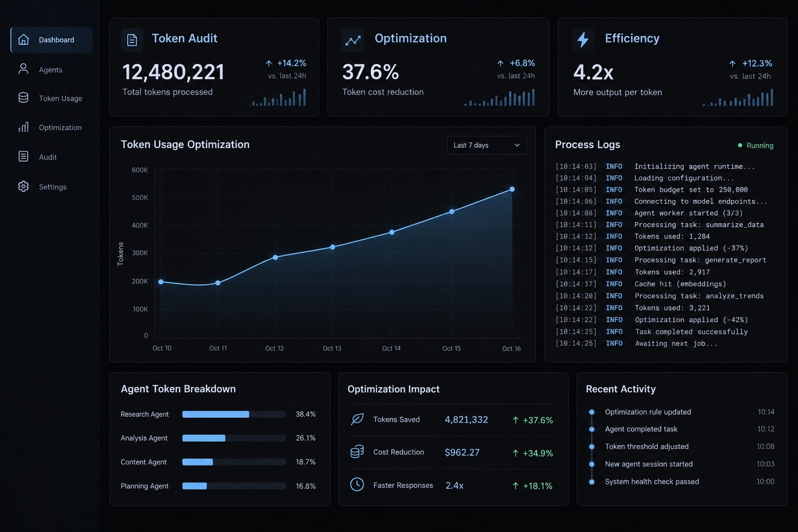Select the 'System health check passed' activity
The height and width of the screenshot is (532, 798).
click(652, 482)
